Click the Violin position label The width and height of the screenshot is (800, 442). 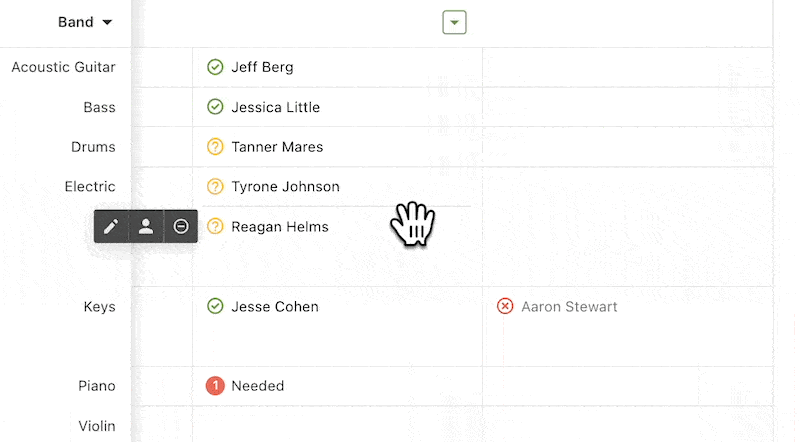[97, 426]
